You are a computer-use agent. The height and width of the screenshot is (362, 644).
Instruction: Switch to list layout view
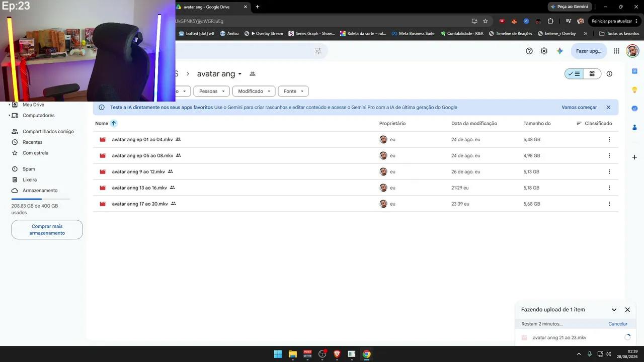pyautogui.click(x=574, y=74)
